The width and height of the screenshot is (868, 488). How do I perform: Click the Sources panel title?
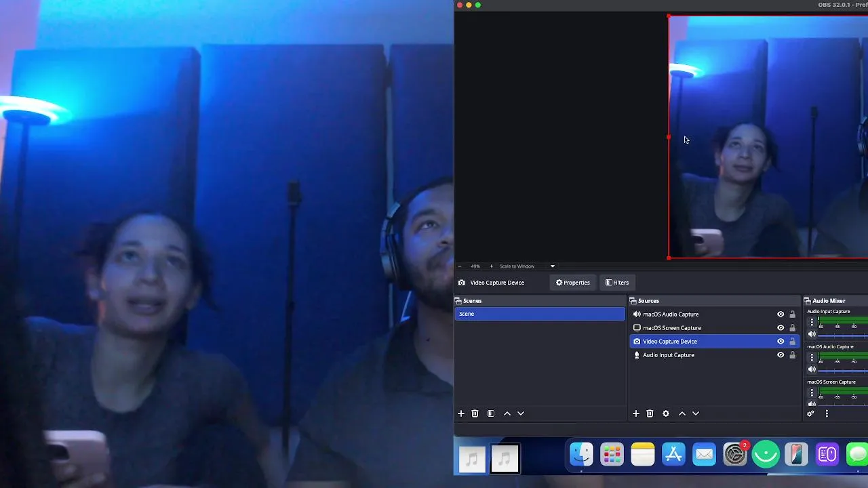648,301
